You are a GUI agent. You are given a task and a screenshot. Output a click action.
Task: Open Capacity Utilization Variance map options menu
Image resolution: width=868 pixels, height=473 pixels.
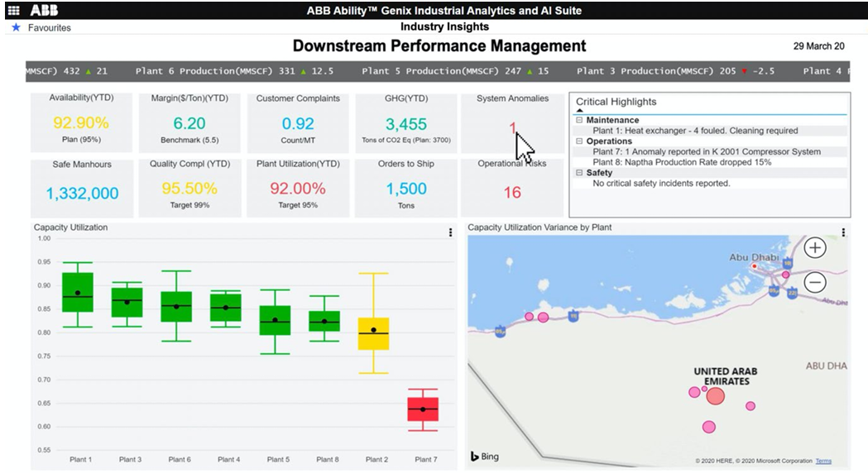(x=842, y=233)
